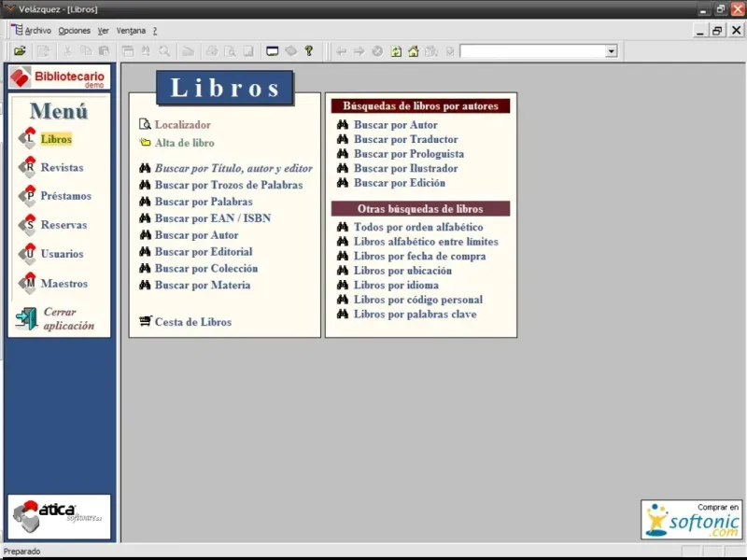This screenshot has height=560, width=747.
Task: Click the forward arrow toolbar icon
Action: point(359,51)
